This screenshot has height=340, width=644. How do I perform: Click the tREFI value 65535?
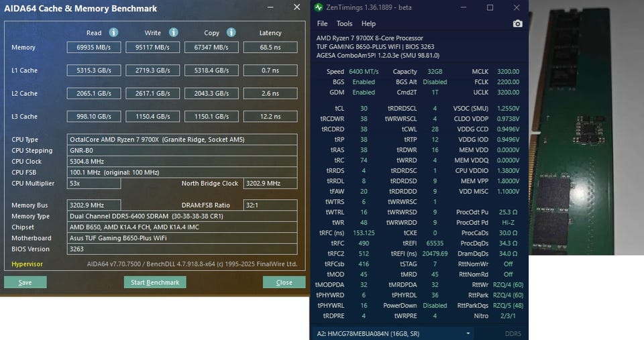[435, 243]
